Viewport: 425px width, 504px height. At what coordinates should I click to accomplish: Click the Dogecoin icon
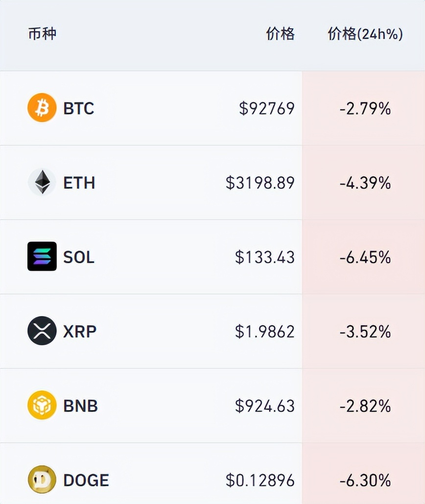click(x=42, y=480)
